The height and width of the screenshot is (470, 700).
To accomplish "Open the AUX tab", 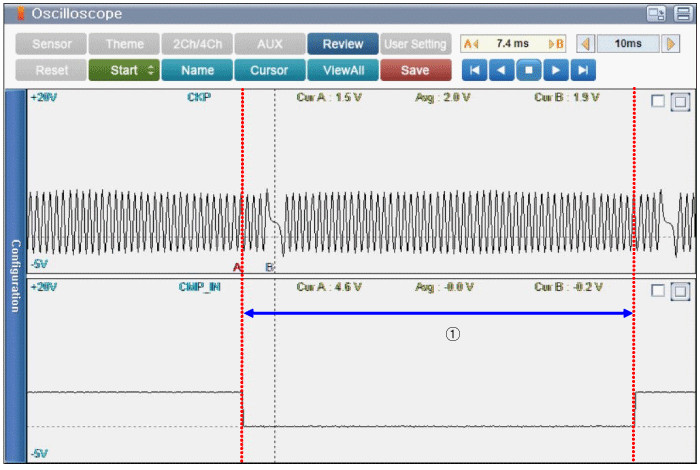I will click(270, 44).
